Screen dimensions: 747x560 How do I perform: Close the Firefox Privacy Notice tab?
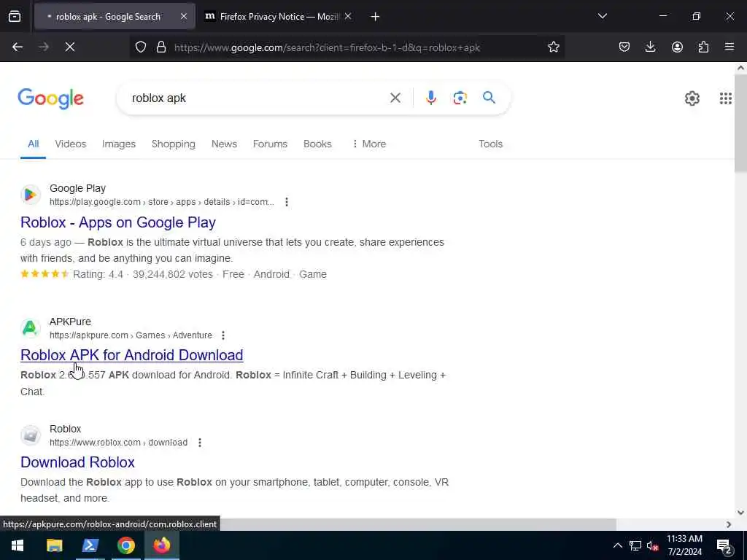pyautogui.click(x=348, y=17)
